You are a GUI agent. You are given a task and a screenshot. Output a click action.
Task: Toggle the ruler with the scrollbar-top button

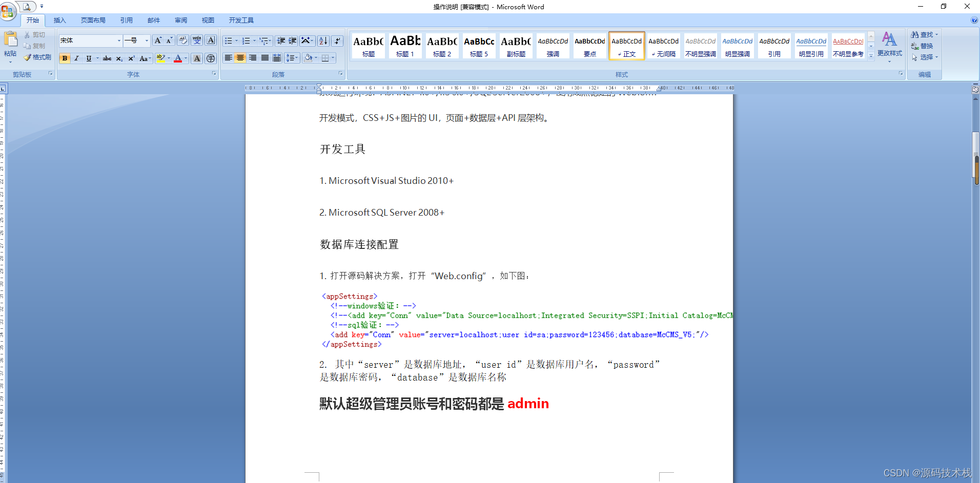(x=975, y=89)
